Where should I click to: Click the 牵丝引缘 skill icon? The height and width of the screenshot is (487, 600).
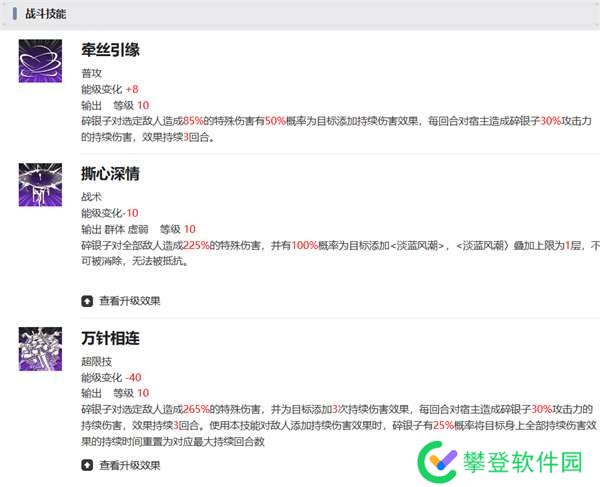coord(41,61)
